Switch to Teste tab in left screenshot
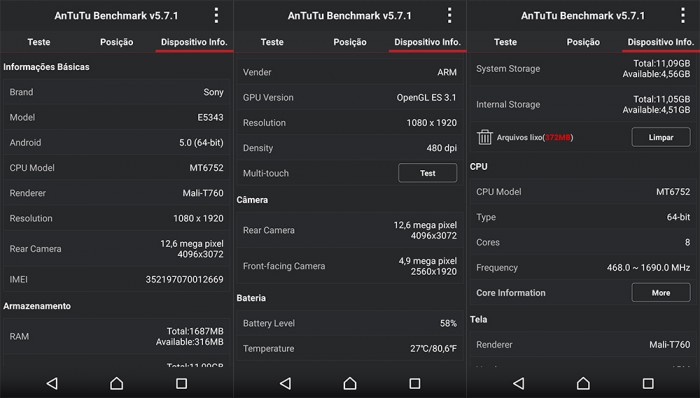Image resolution: width=700 pixels, height=398 pixels. tap(39, 42)
